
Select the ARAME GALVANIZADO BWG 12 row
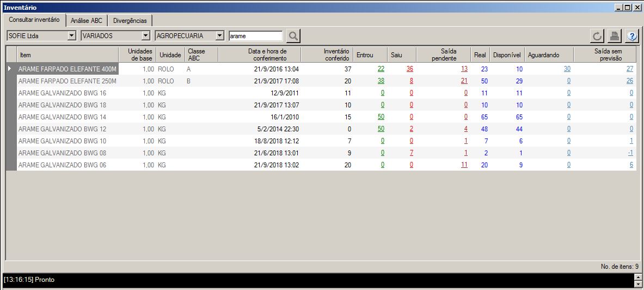[62, 129]
